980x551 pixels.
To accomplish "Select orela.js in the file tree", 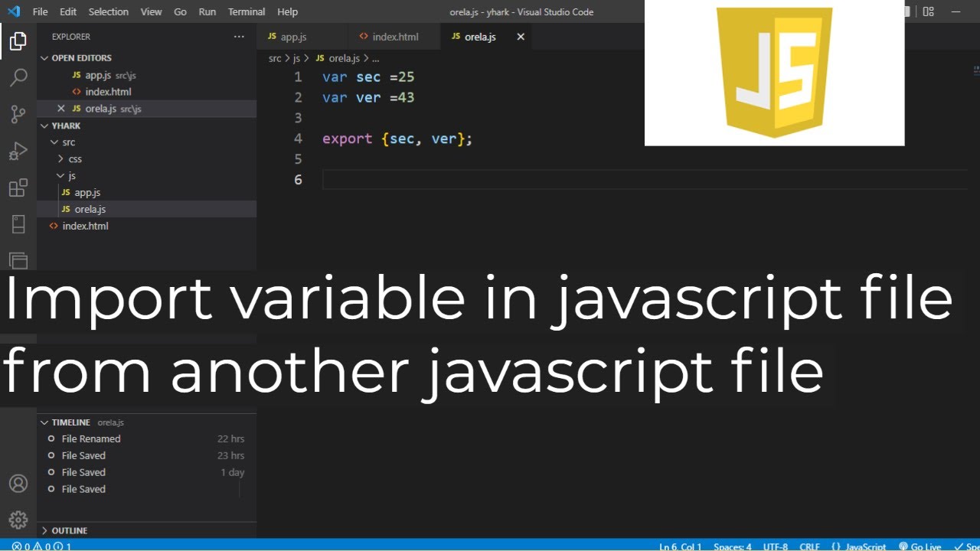I will pos(147,209).
